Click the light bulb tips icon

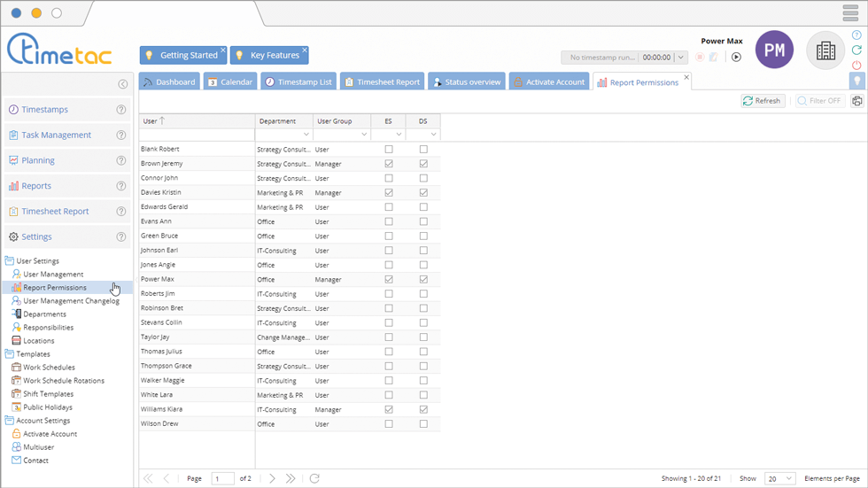[x=857, y=81]
